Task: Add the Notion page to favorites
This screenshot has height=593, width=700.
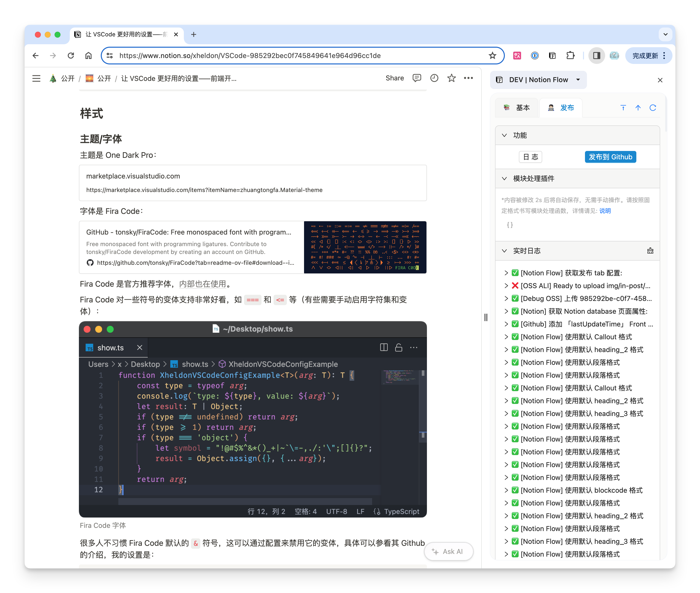Action: click(451, 78)
